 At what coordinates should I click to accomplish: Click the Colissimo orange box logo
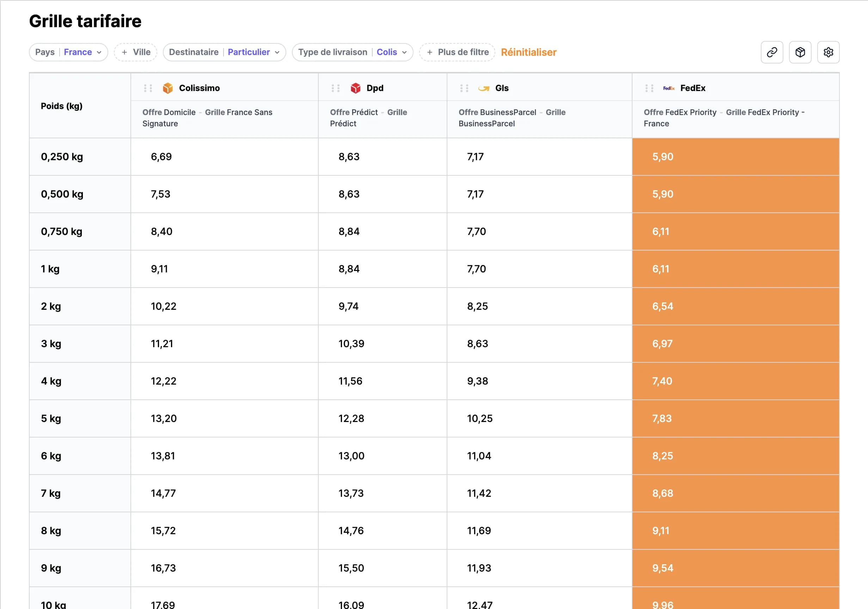167,88
